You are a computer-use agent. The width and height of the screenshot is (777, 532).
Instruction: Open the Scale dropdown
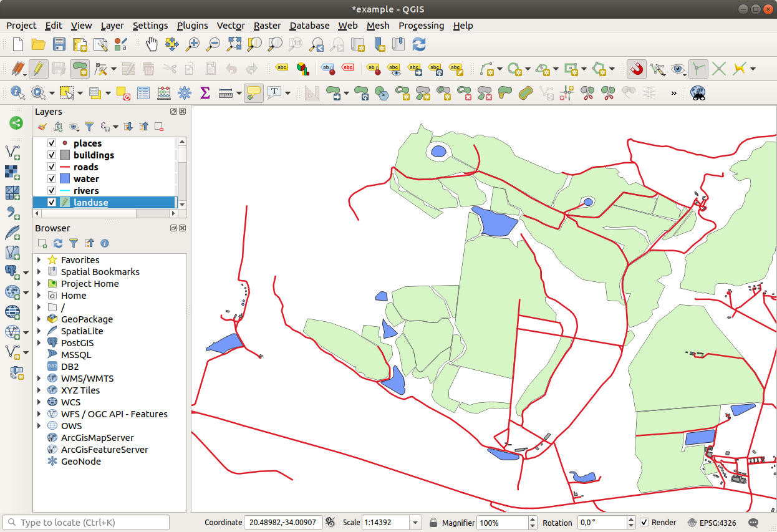tap(415, 523)
